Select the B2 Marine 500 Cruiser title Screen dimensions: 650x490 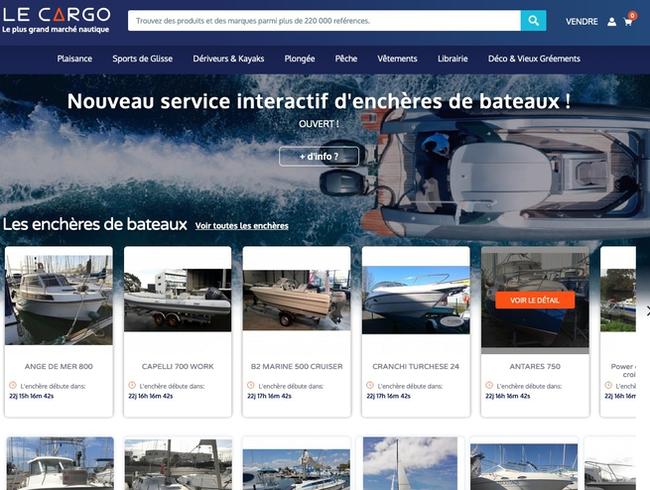click(297, 366)
